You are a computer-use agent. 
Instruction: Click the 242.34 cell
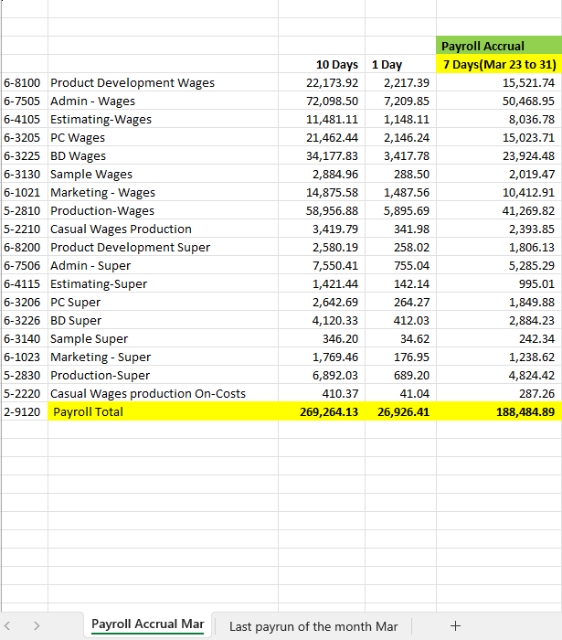499,338
